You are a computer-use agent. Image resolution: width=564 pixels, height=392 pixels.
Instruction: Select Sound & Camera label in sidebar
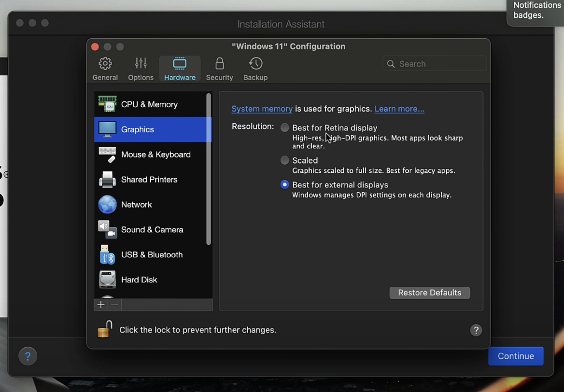click(152, 229)
